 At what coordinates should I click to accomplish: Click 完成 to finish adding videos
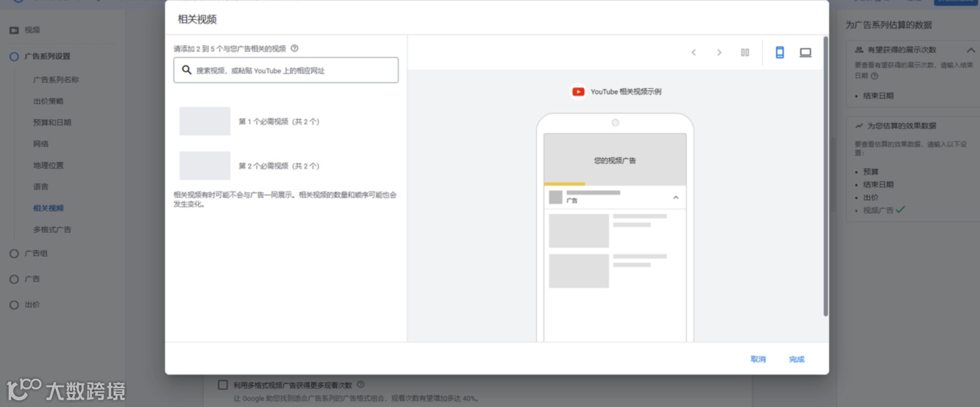click(x=797, y=359)
